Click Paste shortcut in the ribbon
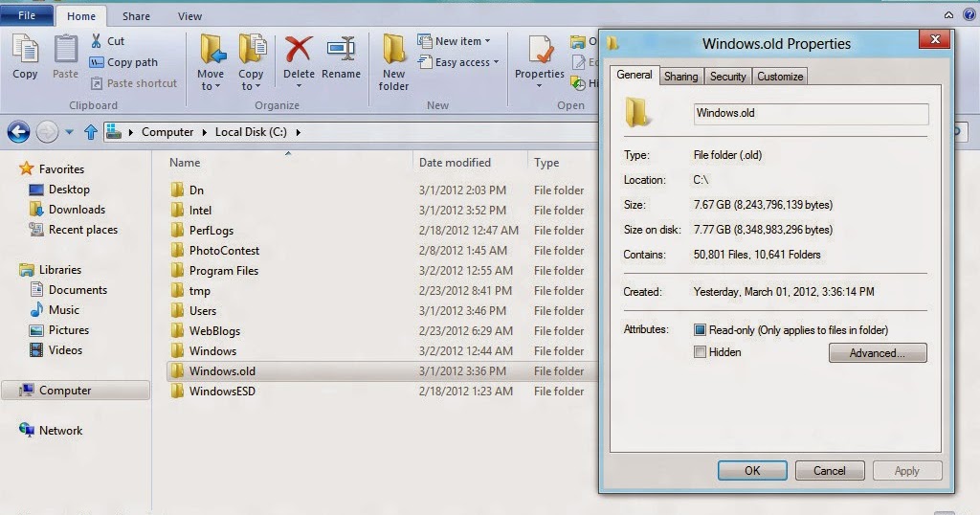The image size is (980, 515). (134, 83)
